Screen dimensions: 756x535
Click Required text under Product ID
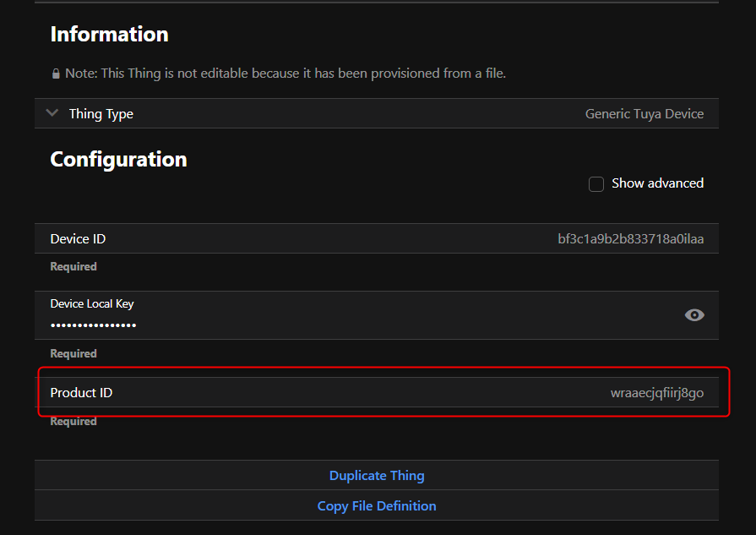tap(73, 422)
